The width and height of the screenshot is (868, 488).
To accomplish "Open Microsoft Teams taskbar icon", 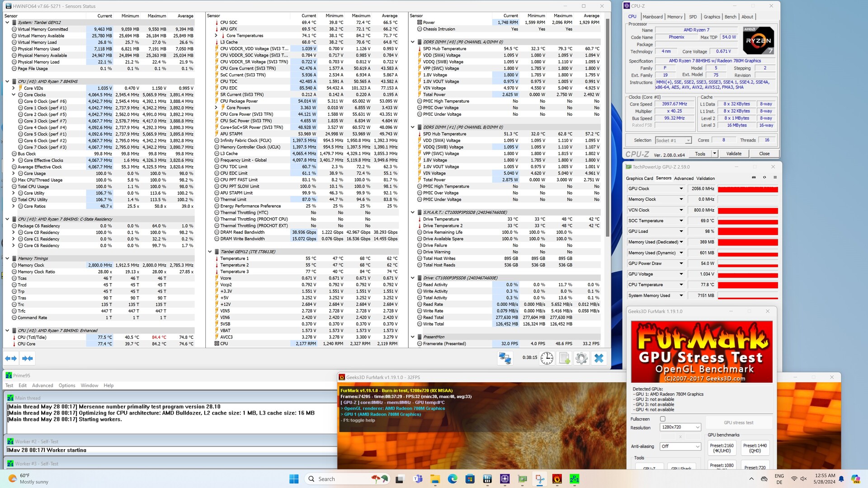I will coord(418,479).
